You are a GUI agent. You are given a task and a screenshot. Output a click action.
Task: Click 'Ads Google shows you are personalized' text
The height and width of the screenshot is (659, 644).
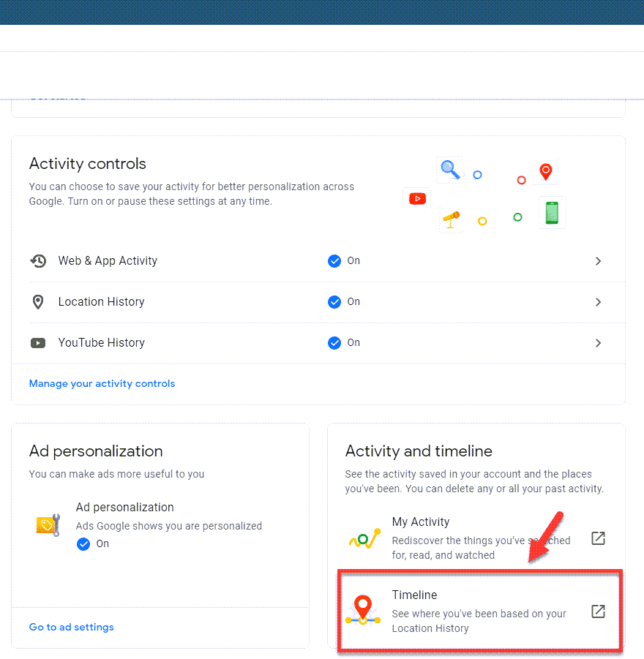(x=168, y=526)
